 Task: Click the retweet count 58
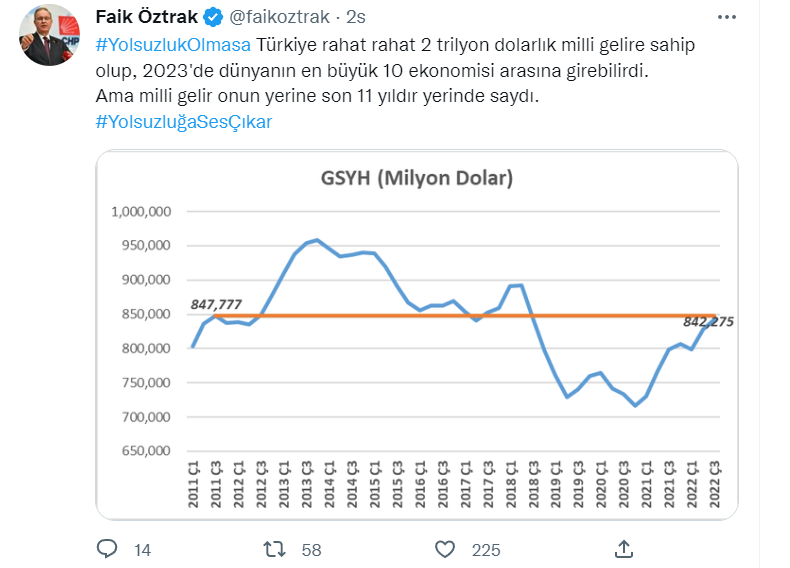[x=311, y=550]
